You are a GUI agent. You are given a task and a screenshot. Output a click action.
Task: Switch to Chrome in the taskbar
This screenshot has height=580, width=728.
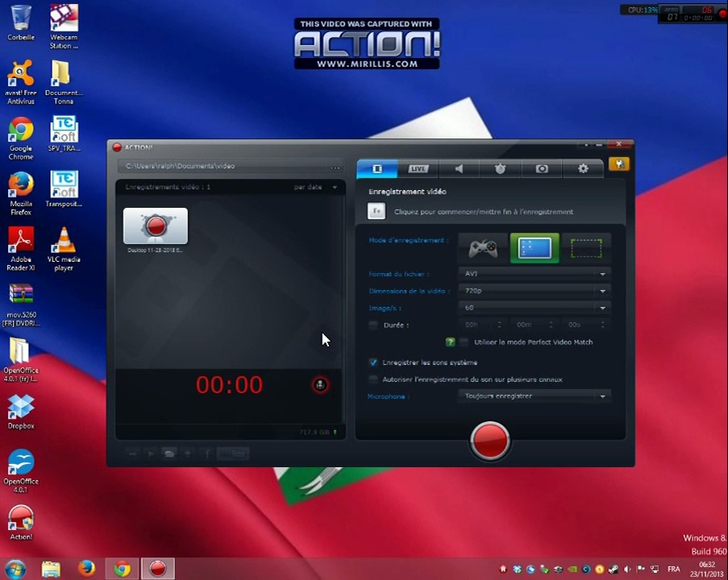point(122,569)
